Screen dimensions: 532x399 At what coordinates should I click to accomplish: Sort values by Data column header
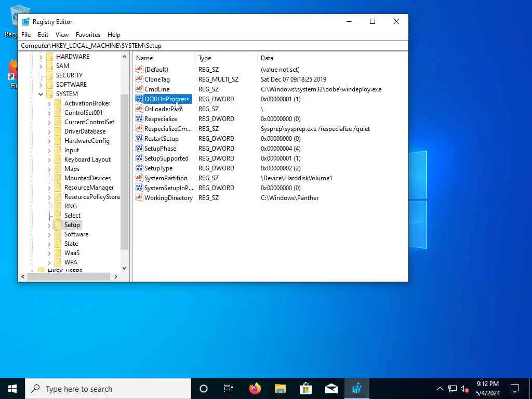tap(332, 58)
